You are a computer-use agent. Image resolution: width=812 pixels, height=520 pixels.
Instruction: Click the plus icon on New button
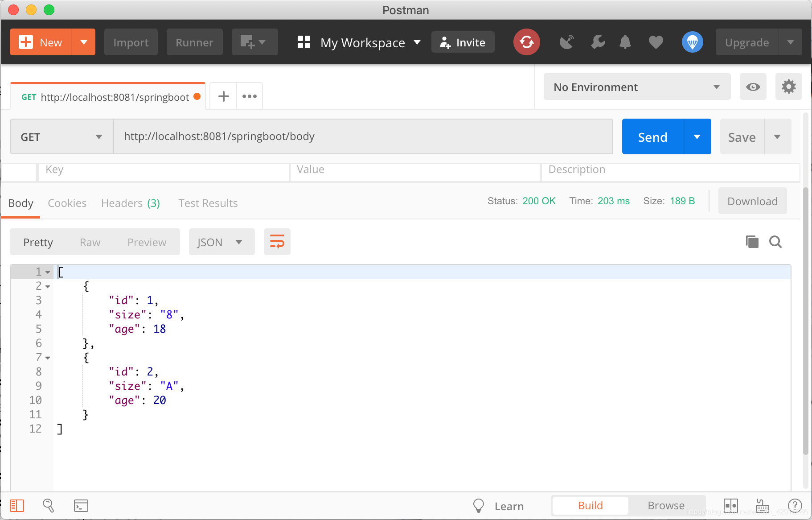click(x=25, y=42)
